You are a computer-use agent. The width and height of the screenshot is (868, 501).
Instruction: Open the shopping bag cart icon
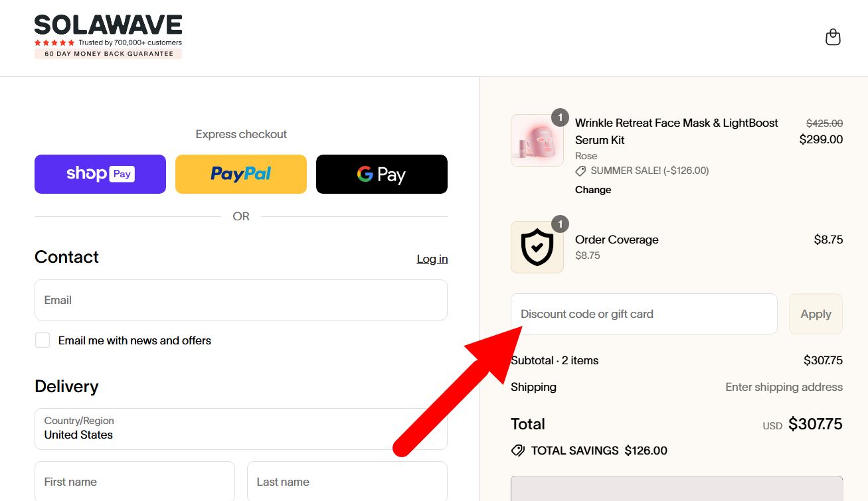[x=833, y=37]
